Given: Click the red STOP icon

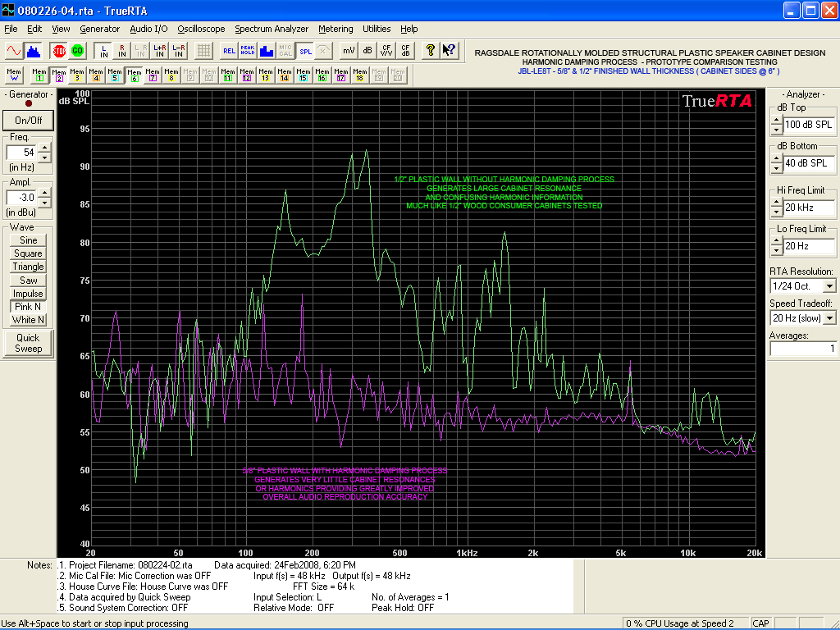Looking at the screenshot, I should pyautogui.click(x=58, y=51).
